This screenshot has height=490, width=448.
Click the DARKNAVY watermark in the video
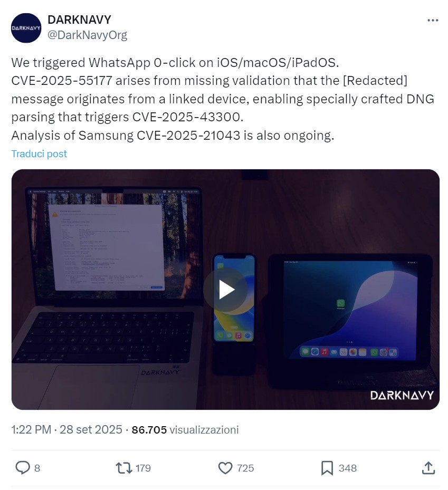pos(402,395)
